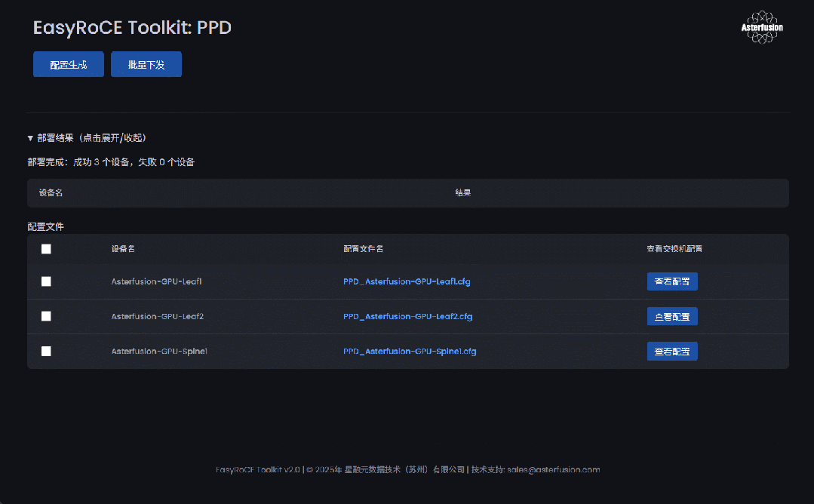Toggle the select-all checkbox in table header
Image resolution: width=814 pixels, height=504 pixels.
[46, 249]
